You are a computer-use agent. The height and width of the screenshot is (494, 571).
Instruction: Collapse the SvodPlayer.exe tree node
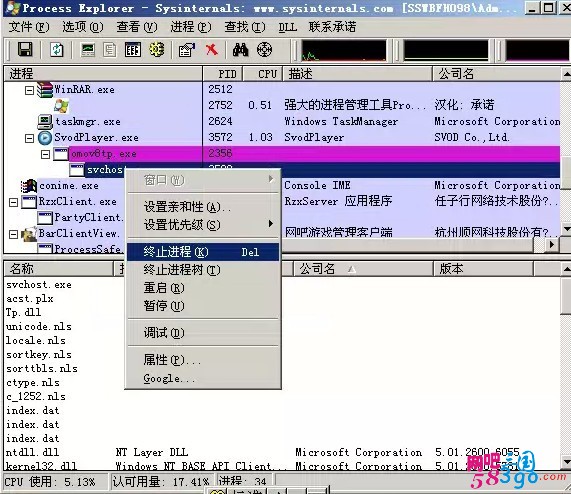[29, 138]
